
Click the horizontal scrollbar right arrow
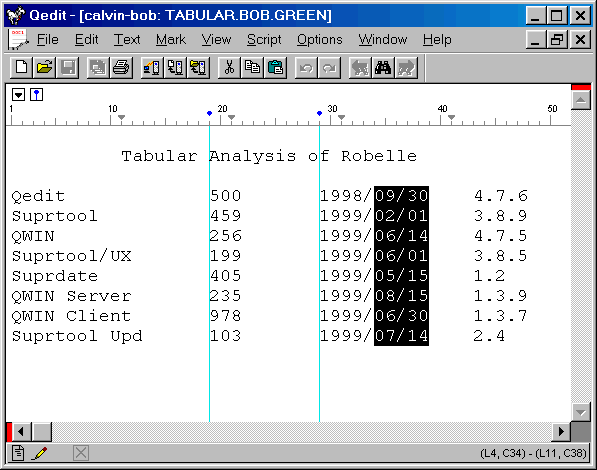561,432
